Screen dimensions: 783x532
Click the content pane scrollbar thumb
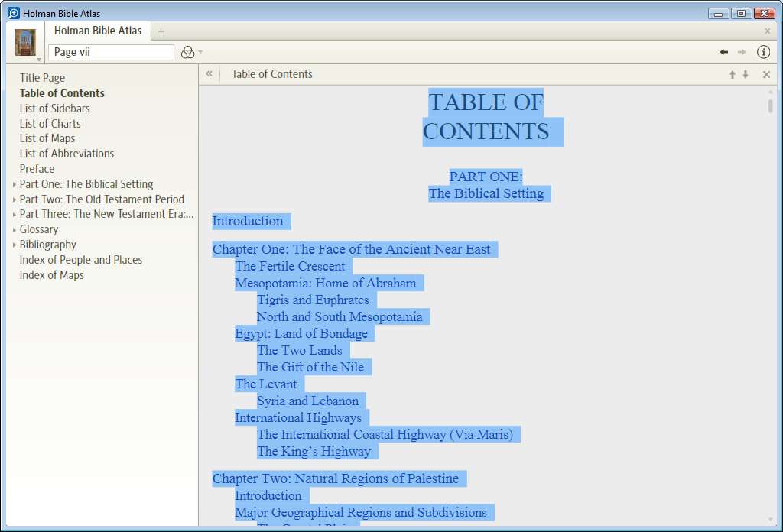point(771,105)
